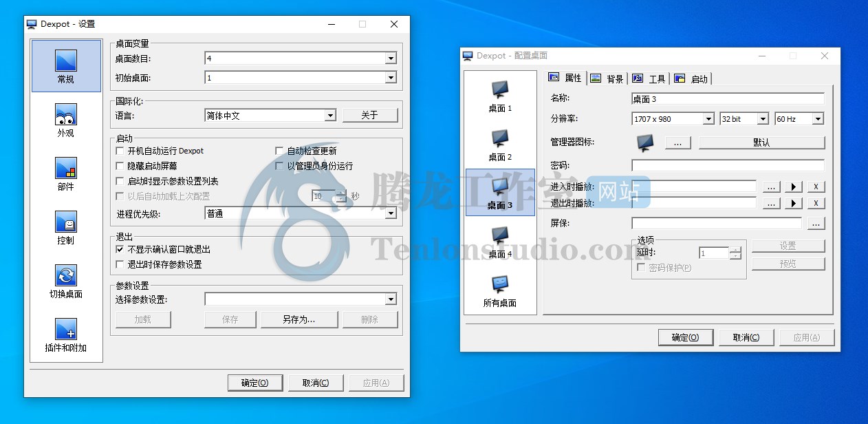
Task: Click the Dexpot 设置 window title icon
Action: click(32, 24)
